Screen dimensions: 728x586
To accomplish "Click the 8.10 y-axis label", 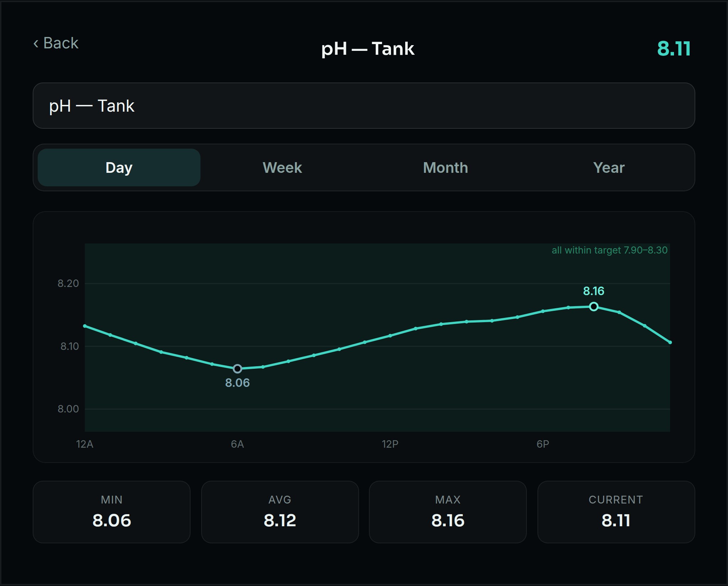I will point(69,346).
